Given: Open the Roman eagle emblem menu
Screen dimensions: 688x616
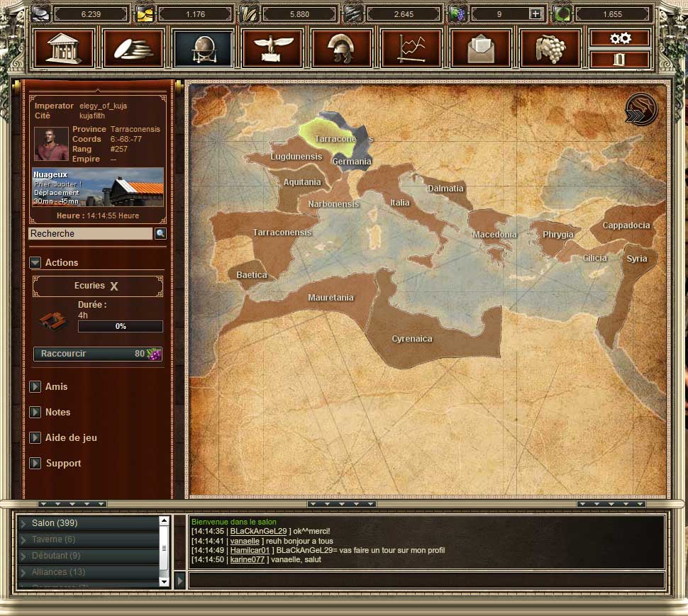Looking at the screenshot, I should point(273,48).
